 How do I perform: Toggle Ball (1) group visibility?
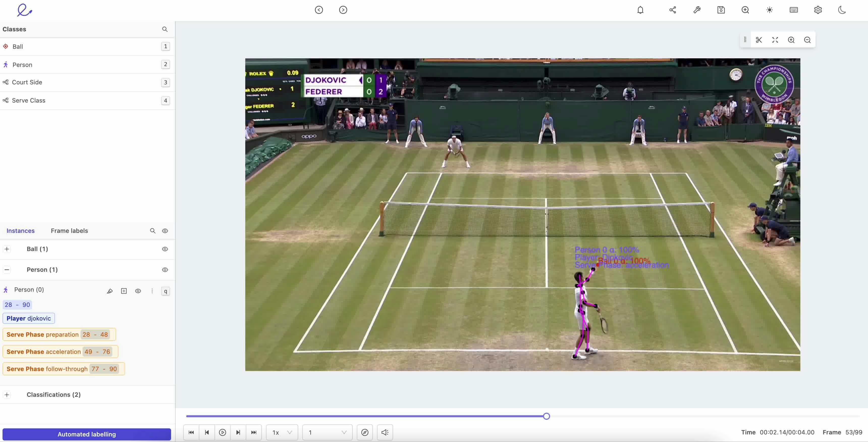165,249
